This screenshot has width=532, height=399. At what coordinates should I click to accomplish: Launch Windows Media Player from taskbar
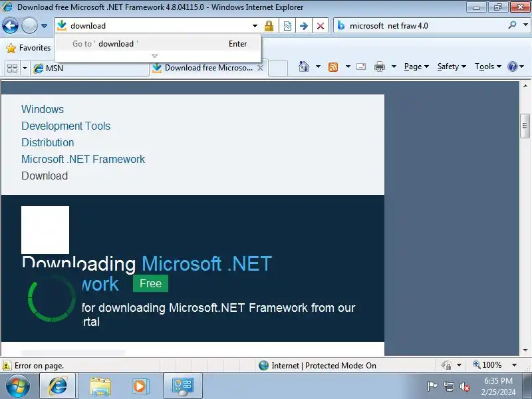point(140,386)
